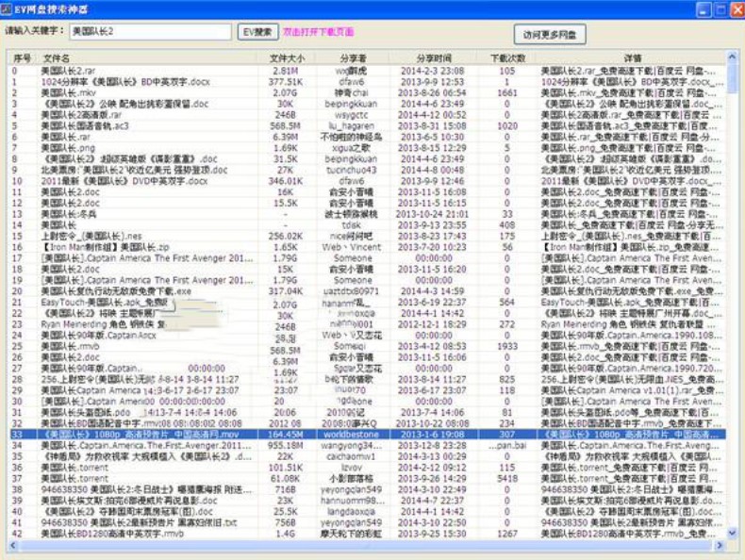The height and width of the screenshot is (560, 745).
Task: Select row 2 file 美国队长.mkv
Action: [x=68, y=92]
